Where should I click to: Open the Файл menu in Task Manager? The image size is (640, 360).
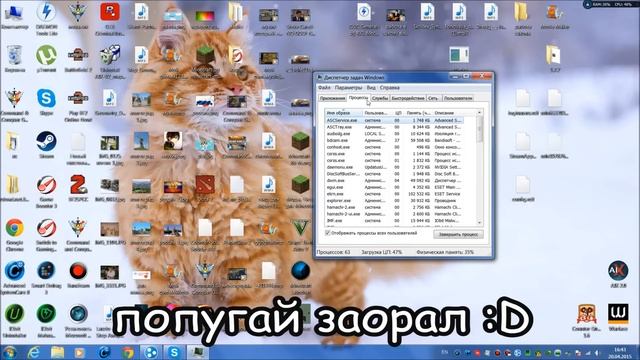324,88
